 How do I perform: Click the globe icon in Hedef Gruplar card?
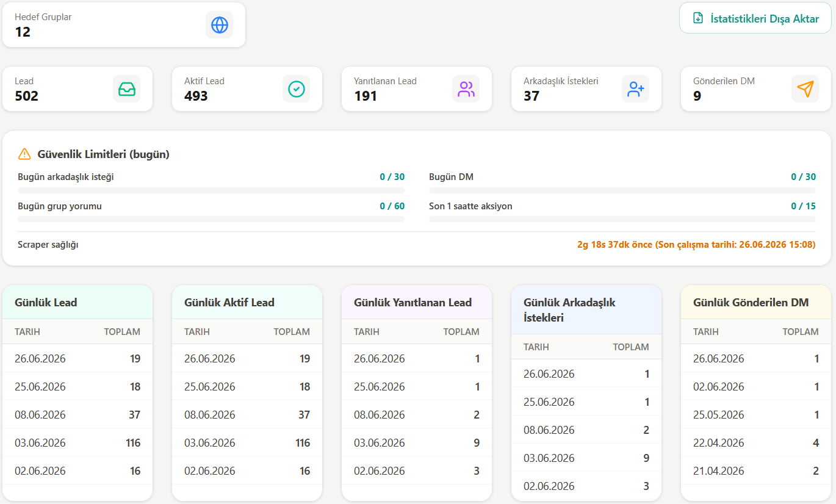(x=219, y=25)
